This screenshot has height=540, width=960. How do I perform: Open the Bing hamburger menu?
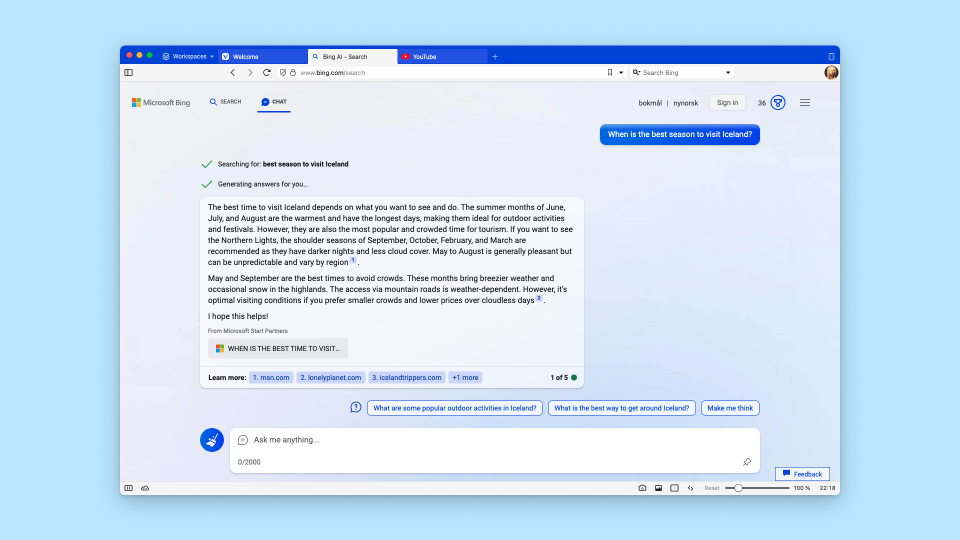pos(804,103)
